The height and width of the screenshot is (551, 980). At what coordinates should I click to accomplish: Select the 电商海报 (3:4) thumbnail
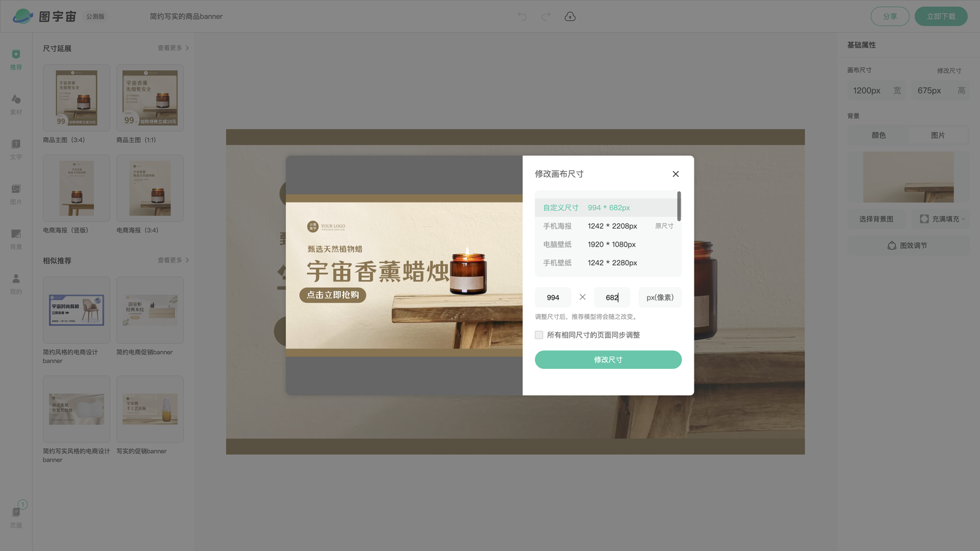tap(150, 188)
